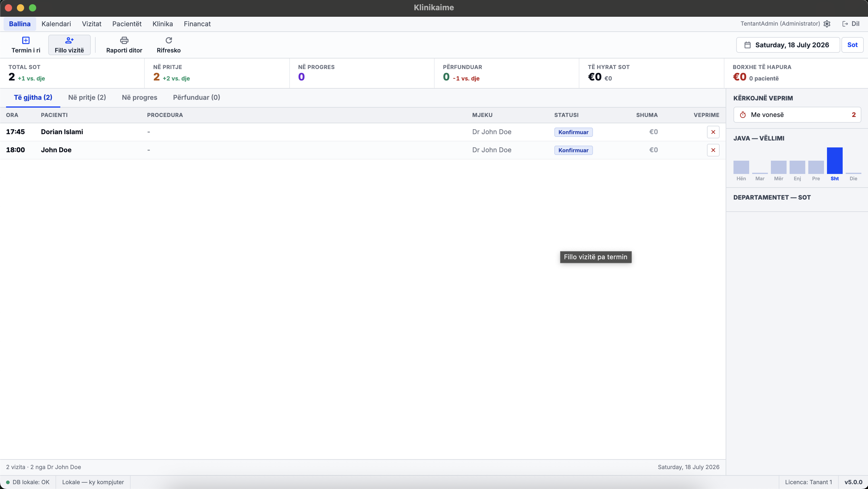Switch to the Në pritje (2) tab
This screenshot has height=489, width=868.
tap(87, 98)
